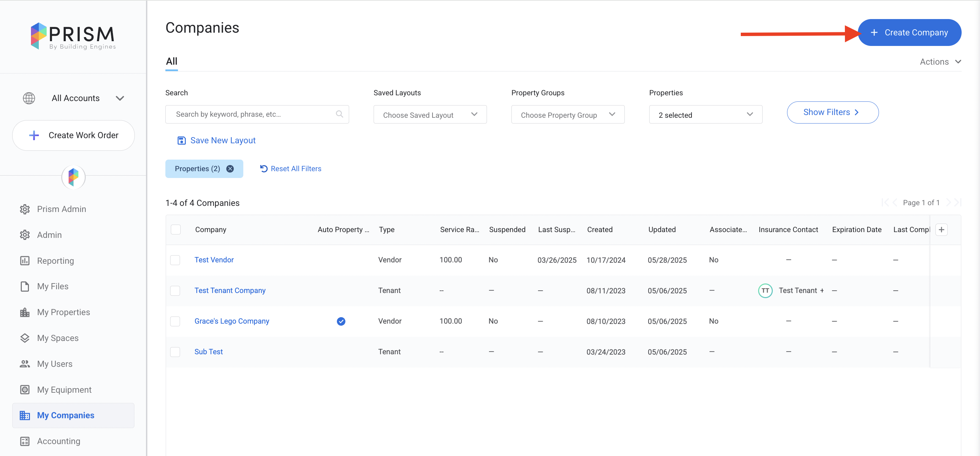The height and width of the screenshot is (456, 980).
Task: Go to the last page arrow
Action: tap(957, 203)
